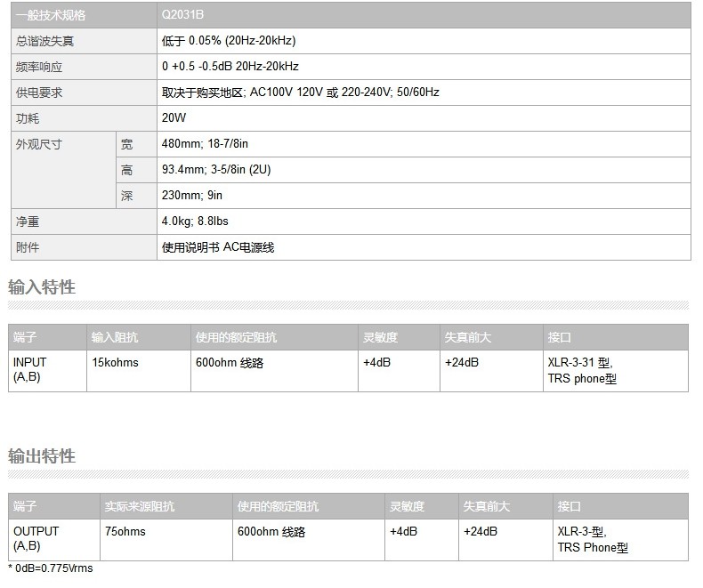Click the '+24dB' value in the input table
703x588 pixels.
coord(462,362)
